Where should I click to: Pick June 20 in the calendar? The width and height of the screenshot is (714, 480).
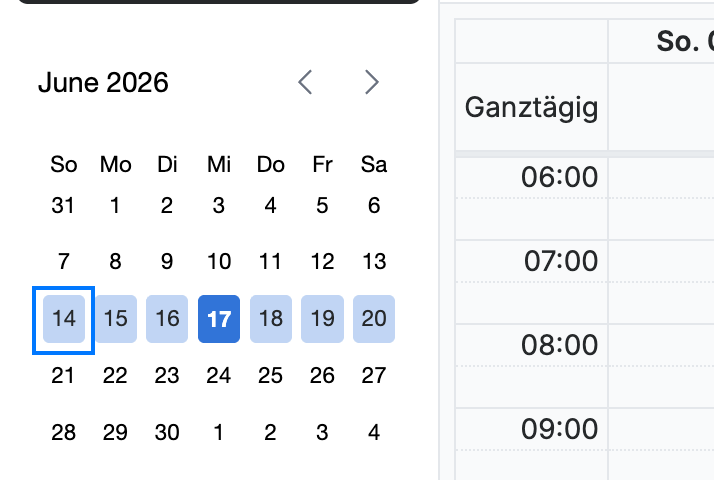(x=374, y=319)
